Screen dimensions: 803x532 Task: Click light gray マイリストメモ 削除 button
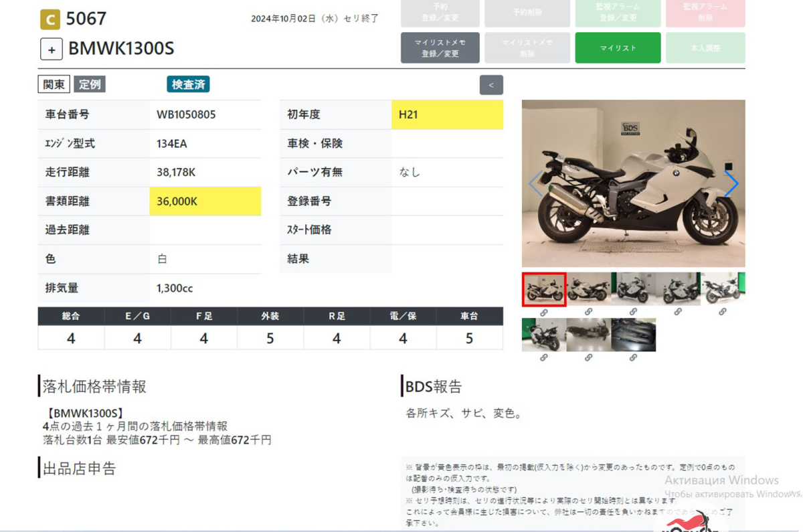click(x=527, y=48)
